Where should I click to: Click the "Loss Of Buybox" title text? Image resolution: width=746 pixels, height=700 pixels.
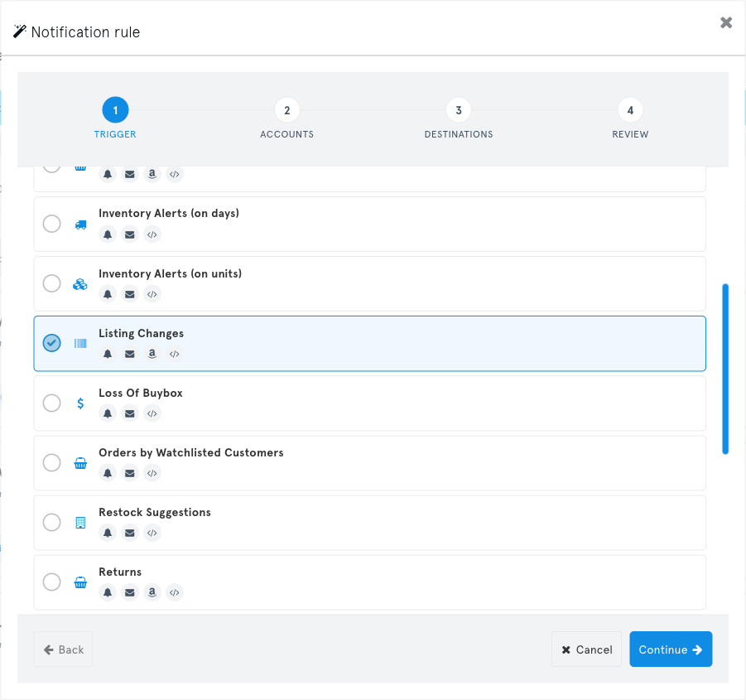tap(141, 393)
